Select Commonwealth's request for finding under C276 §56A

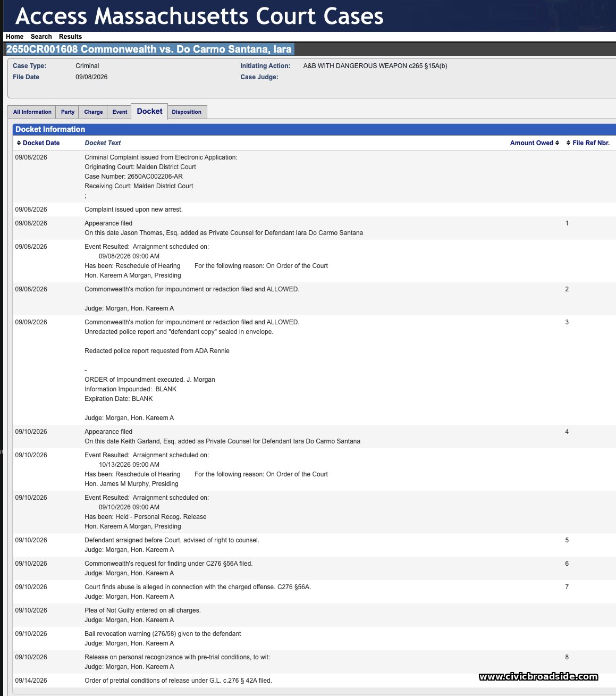click(168, 564)
